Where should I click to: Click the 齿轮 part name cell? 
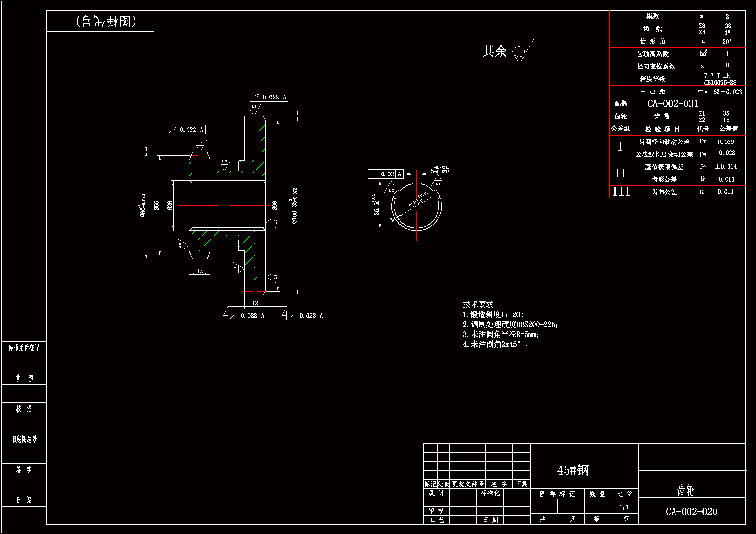[x=686, y=490]
